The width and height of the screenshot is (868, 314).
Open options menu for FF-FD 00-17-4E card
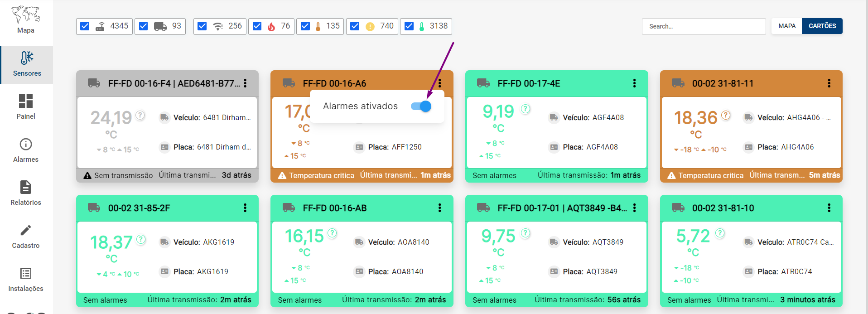click(634, 83)
